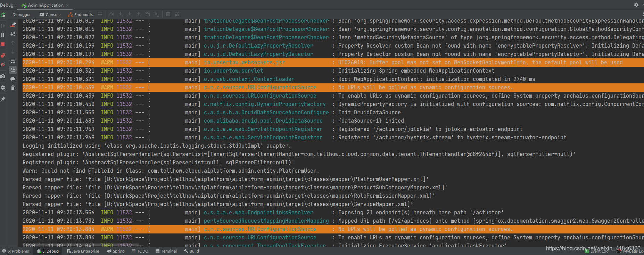Open the 5: Debug tool window
Viewport: 644px width, 255px height.
[48, 251]
